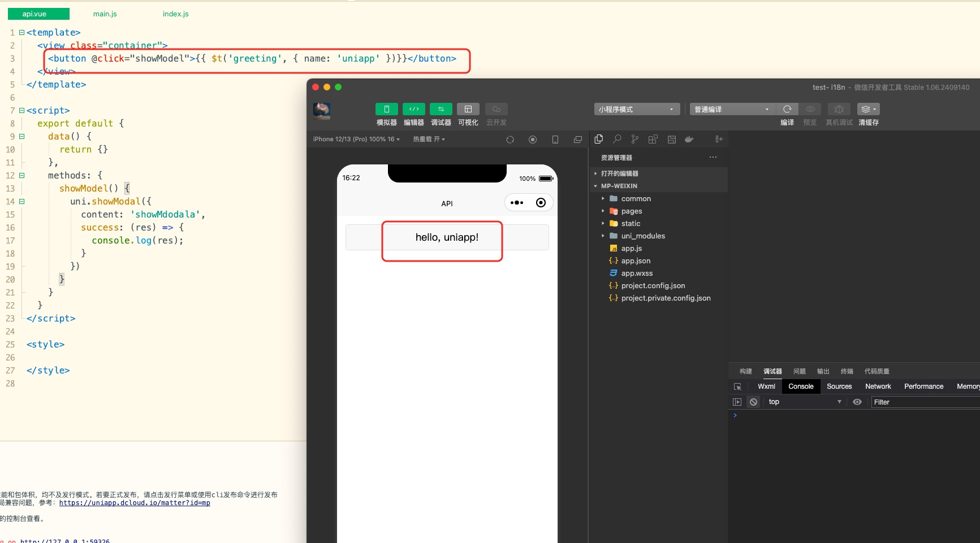Open the top context dropdown
This screenshot has width=980, height=543.
pos(805,402)
